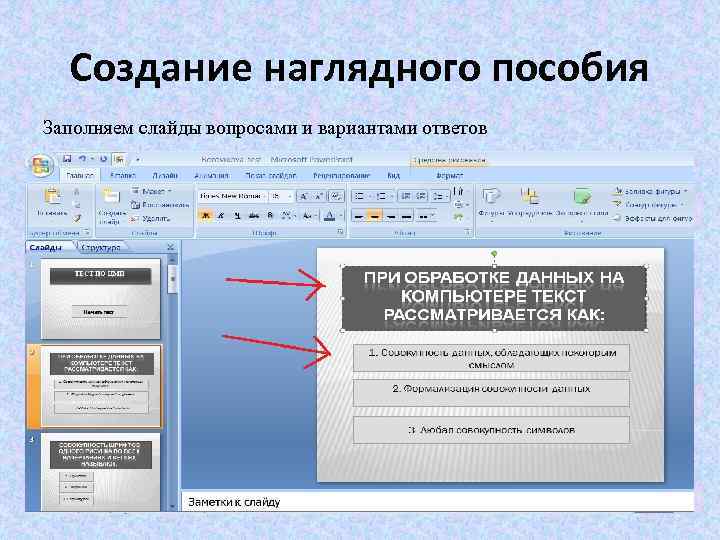The height and width of the screenshot is (540, 720).
Task: Open the Font group dialog launcher
Action: [x=340, y=232]
